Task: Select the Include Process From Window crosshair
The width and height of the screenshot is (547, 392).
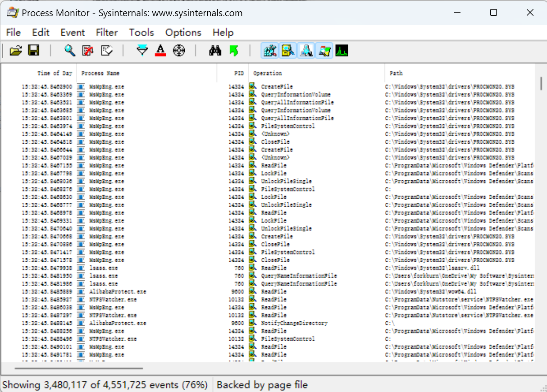Action: tap(179, 50)
